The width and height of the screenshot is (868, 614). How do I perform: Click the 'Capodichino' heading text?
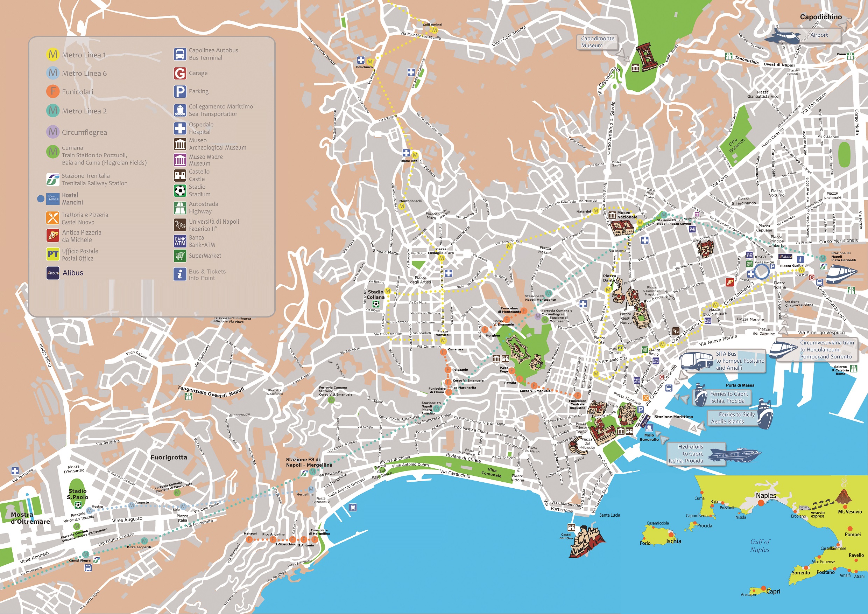pos(821,17)
